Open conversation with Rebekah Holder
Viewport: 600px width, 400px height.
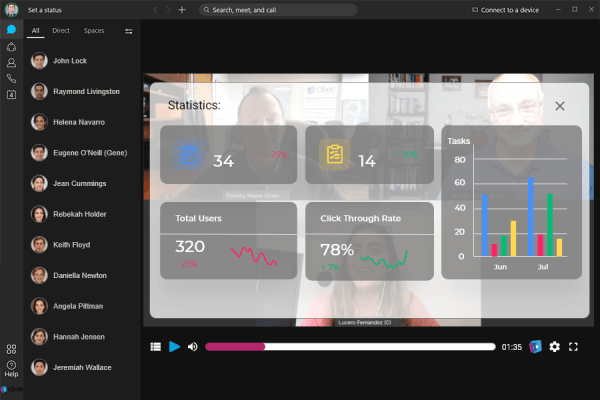(82, 214)
